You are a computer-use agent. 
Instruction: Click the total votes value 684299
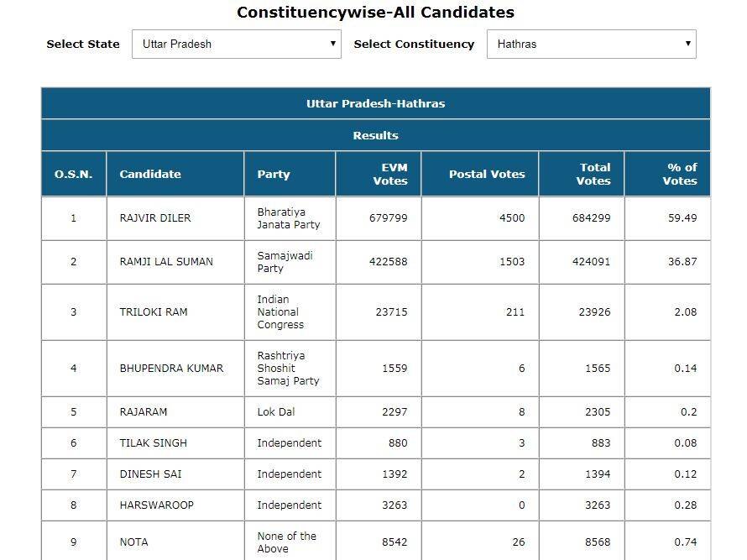click(592, 218)
